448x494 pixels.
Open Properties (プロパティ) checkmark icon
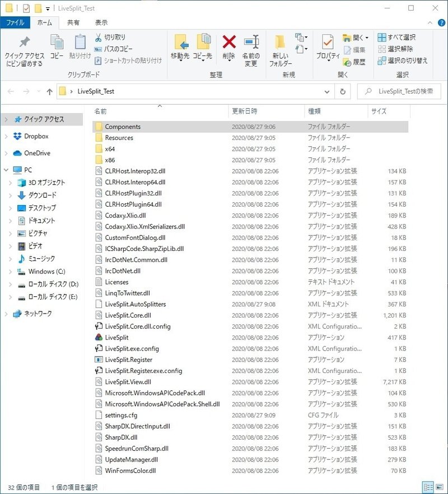point(328,43)
